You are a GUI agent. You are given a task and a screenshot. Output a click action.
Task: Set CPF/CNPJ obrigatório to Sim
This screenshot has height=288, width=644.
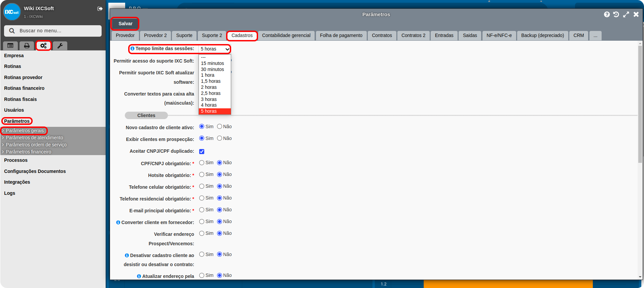click(202, 163)
